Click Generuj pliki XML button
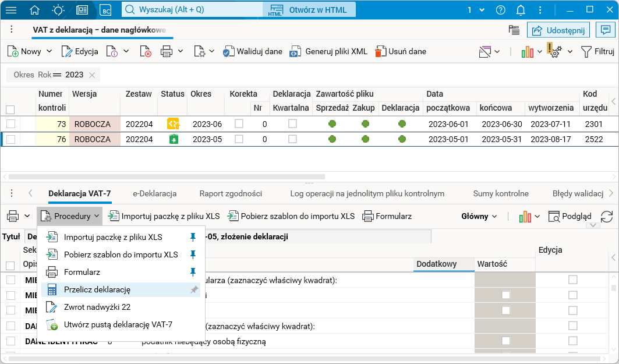The image size is (619, 364). coord(328,51)
